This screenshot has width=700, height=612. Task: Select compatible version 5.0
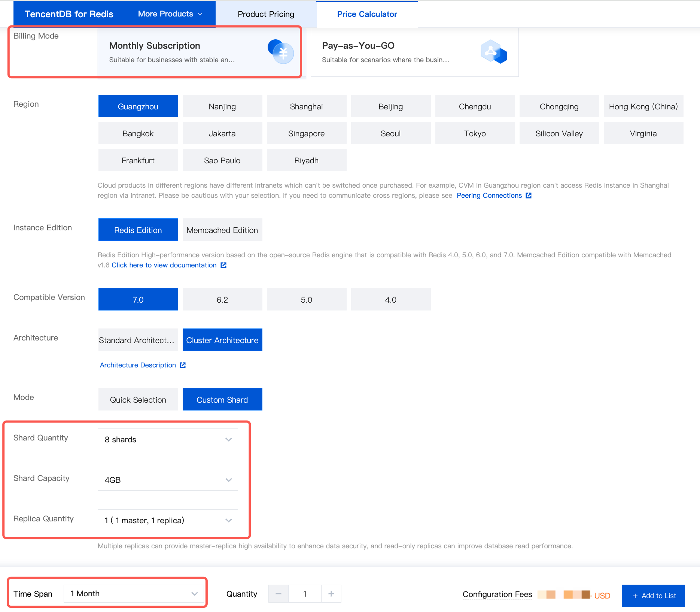[x=307, y=300]
